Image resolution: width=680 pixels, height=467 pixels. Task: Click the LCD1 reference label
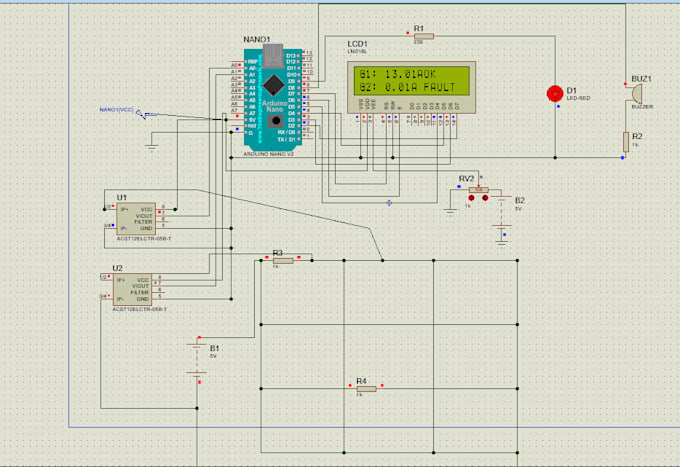[x=357, y=44]
